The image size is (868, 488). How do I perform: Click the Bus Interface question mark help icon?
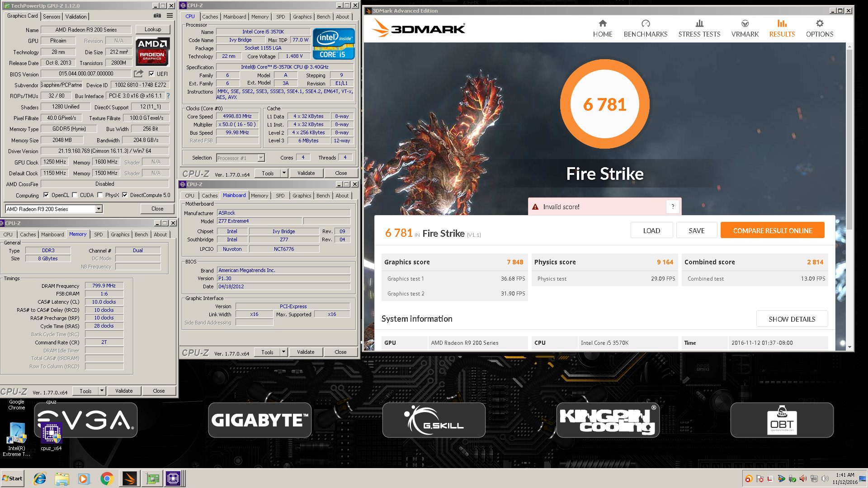[x=168, y=96]
